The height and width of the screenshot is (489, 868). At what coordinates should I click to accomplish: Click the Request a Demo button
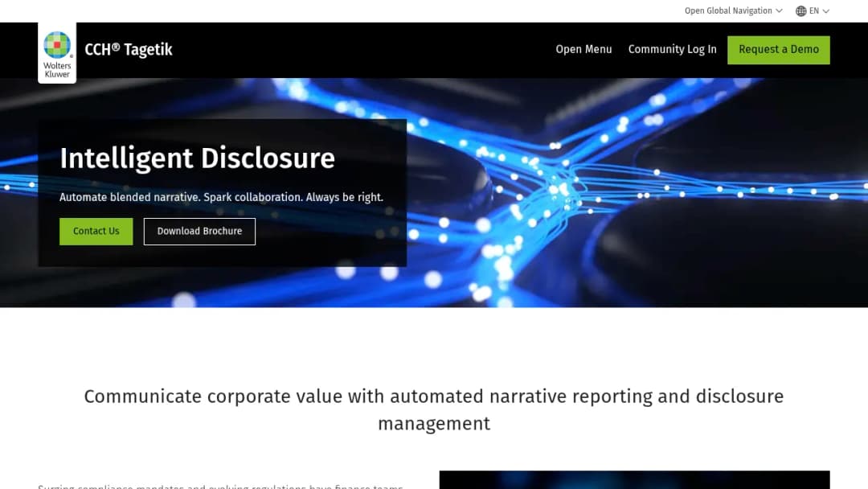(778, 50)
